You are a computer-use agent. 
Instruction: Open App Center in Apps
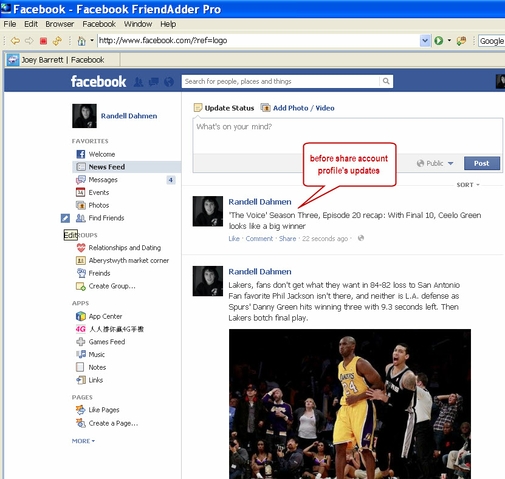point(105,316)
